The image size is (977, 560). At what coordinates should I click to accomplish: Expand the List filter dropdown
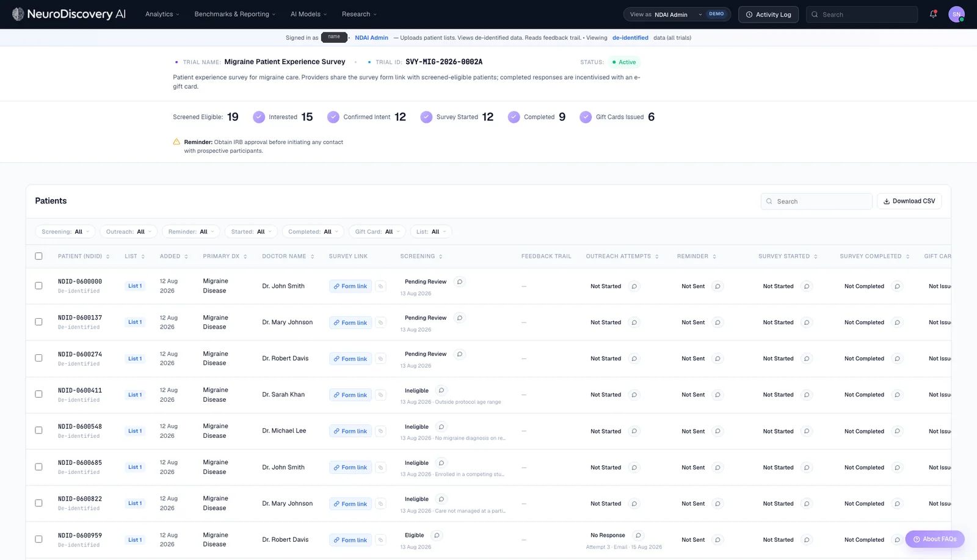click(x=431, y=231)
